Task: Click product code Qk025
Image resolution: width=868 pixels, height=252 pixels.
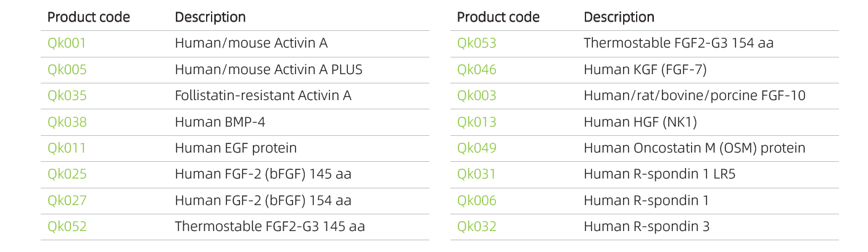Action: [67, 174]
